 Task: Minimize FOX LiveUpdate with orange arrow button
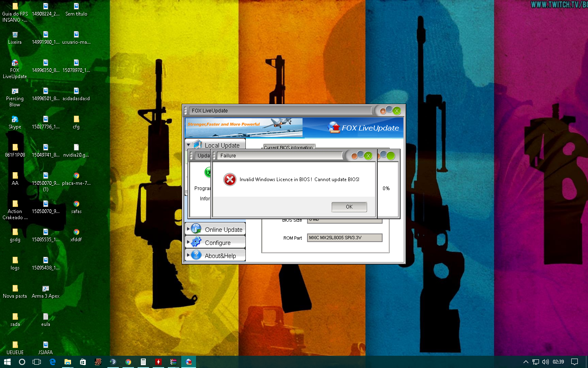coord(383,111)
